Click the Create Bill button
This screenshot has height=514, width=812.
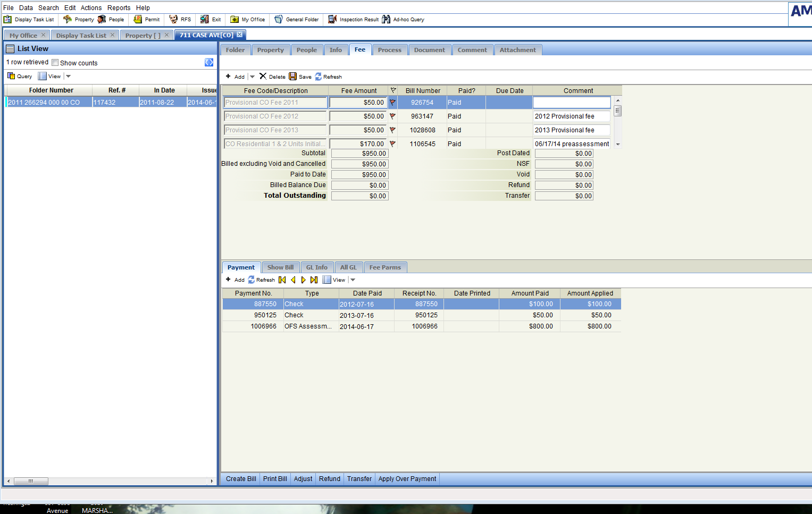tap(241, 479)
